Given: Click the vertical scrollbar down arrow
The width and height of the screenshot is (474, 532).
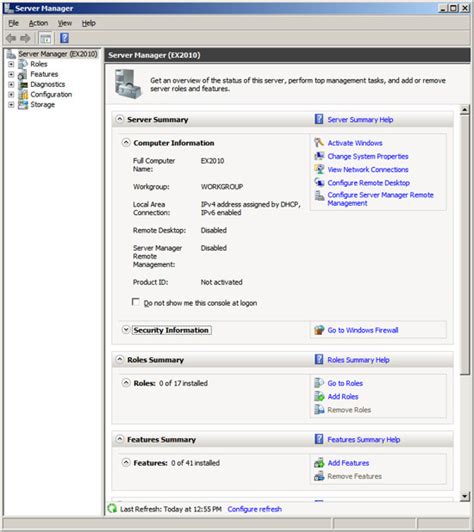Looking at the screenshot, I should (464, 496).
